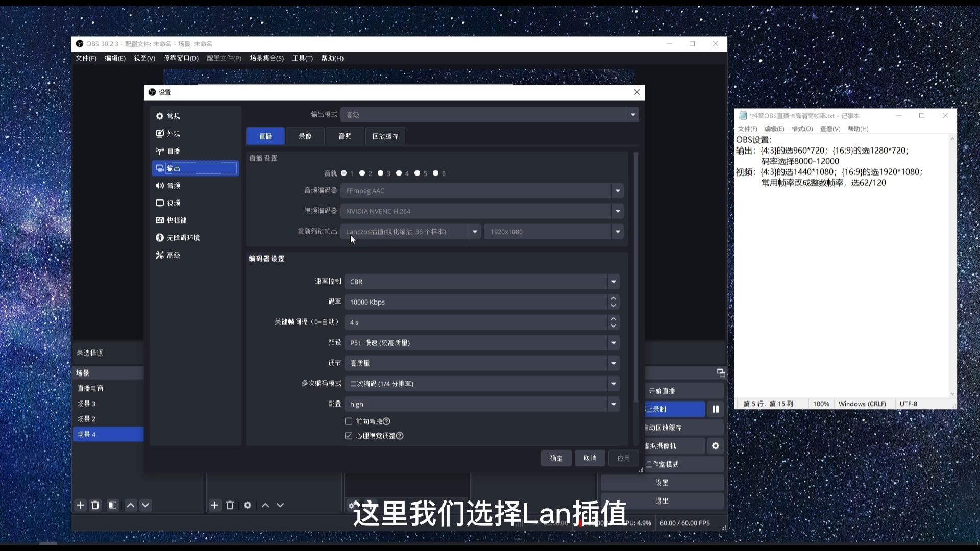
Task: Open source properties gear icon
Action: (x=248, y=505)
